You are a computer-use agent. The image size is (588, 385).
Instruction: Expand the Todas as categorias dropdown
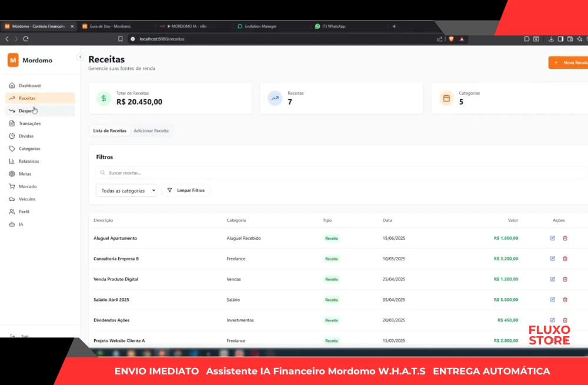point(126,190)
